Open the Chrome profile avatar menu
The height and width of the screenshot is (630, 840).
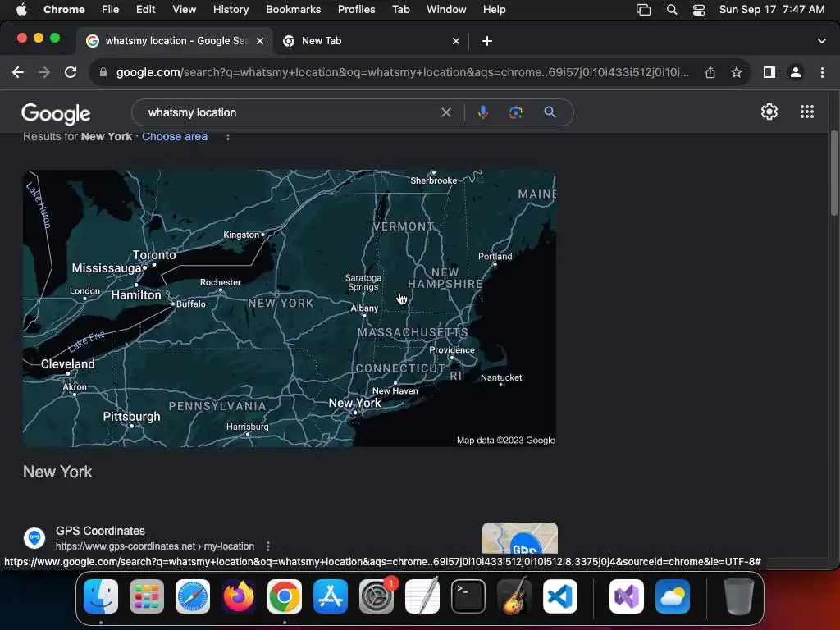pyautogui.click(x=796, y=72)
